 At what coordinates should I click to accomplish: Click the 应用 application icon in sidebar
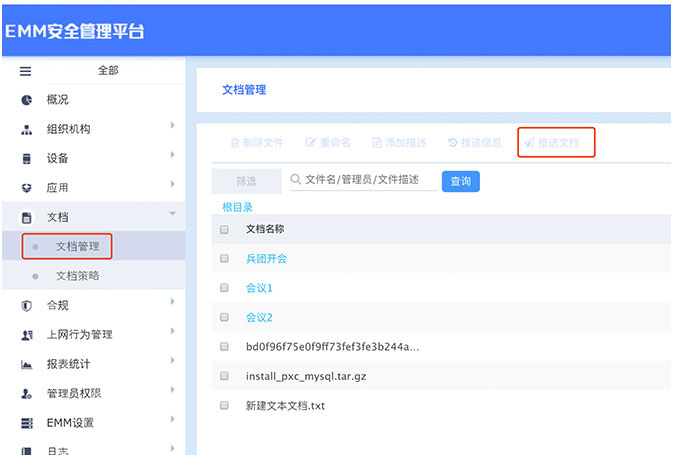click(x=27, y=188)
